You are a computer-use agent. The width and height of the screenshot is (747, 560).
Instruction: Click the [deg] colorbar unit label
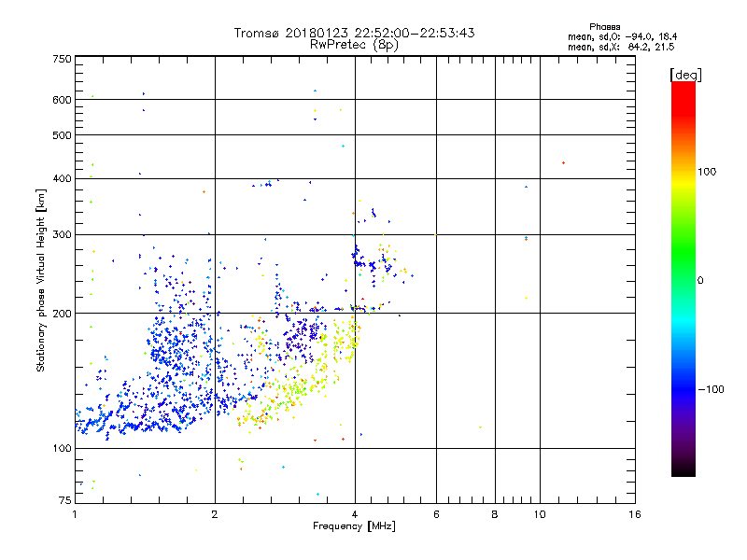[x=685, y=75]
